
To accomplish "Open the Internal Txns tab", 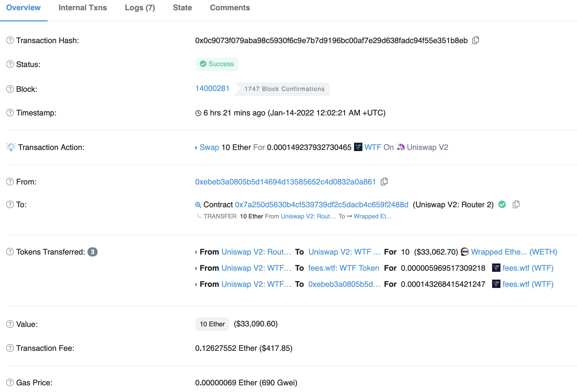I will click(83, 8).
